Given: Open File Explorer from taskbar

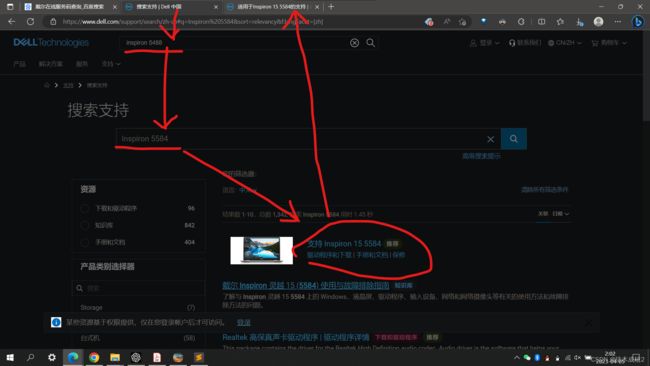Looking at the screenshot, I should click(115, 357).
